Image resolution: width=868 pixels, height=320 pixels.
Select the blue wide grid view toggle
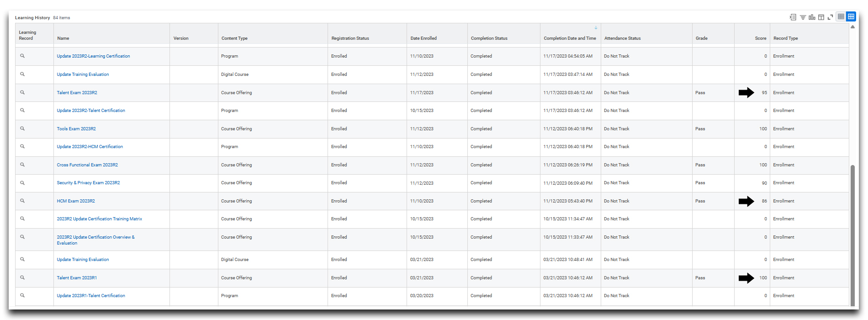pyautogui.click(x=851, y=17)
